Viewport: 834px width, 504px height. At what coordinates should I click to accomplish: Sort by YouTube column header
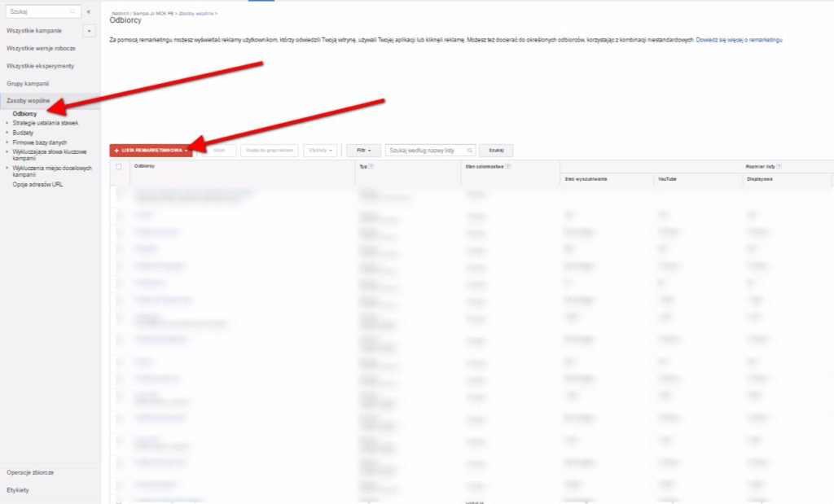667,179
